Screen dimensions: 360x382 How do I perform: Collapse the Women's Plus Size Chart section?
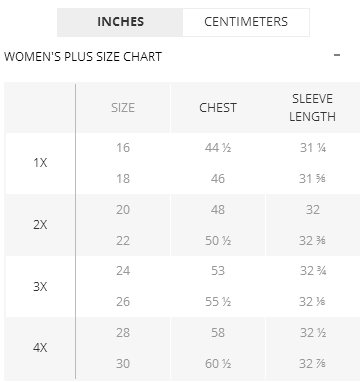[337, 55]
